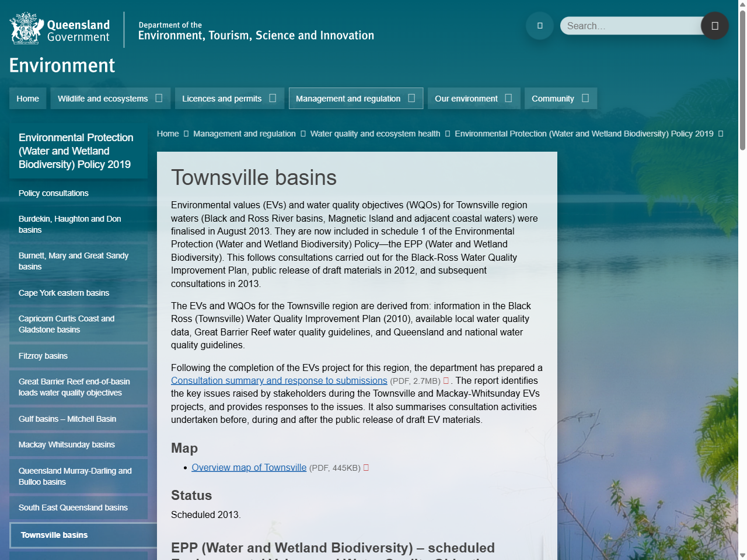Image resolution: width=747 pixels, height=560 pixels.
Task: Select the Home navigation tab
Action: click(27, 98)
